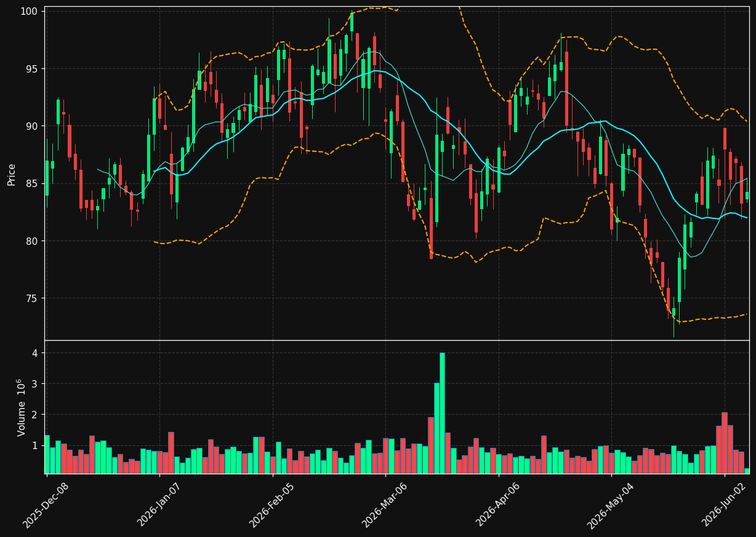Click the volume tick label 4
Image resolution: width=756 pixels, height=537 pixels.
click(x=35, y=353)
